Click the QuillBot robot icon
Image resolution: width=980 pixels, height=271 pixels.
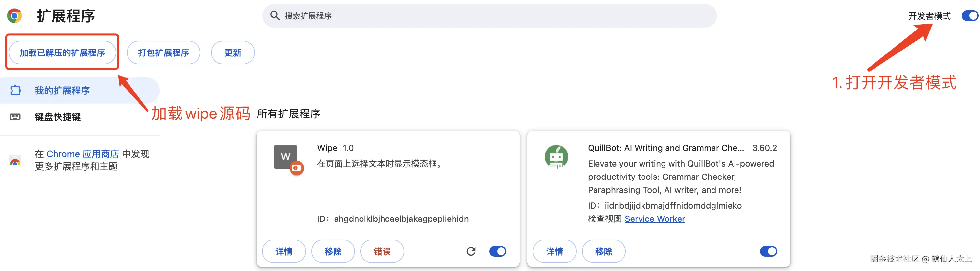tap(556, 157)
